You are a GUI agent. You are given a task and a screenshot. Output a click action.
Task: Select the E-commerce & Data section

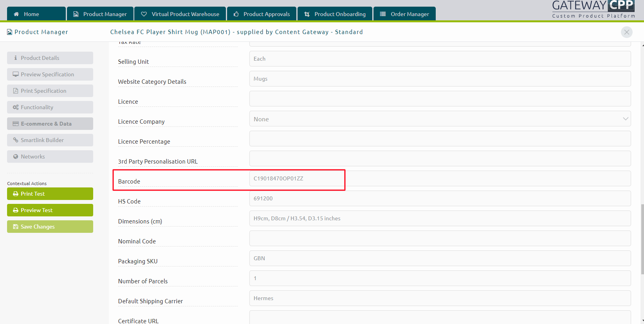click(50, 124)
